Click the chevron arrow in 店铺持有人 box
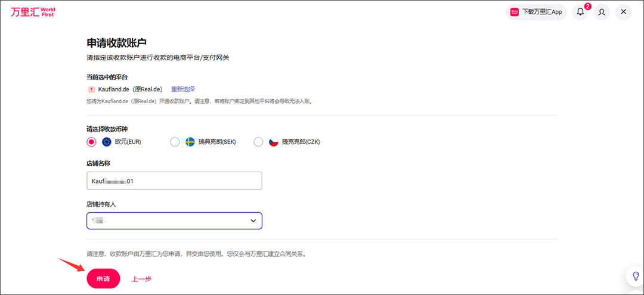 (253, 221)
